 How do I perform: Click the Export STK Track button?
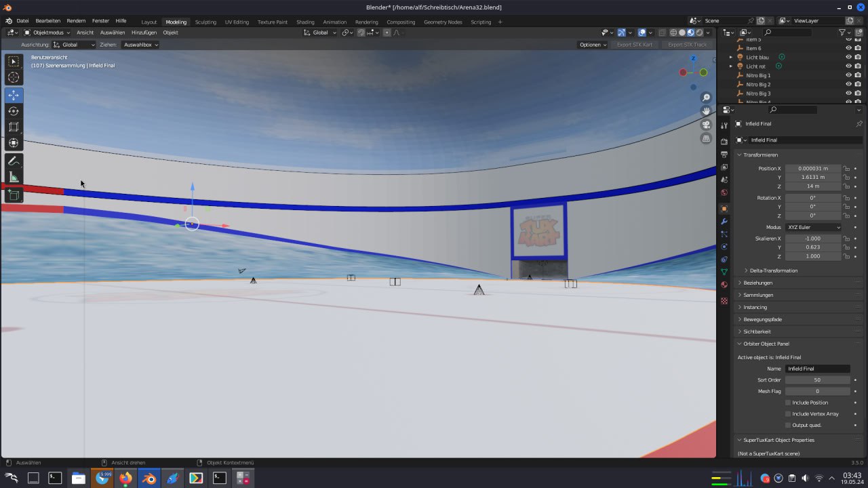tap(687, 45)
